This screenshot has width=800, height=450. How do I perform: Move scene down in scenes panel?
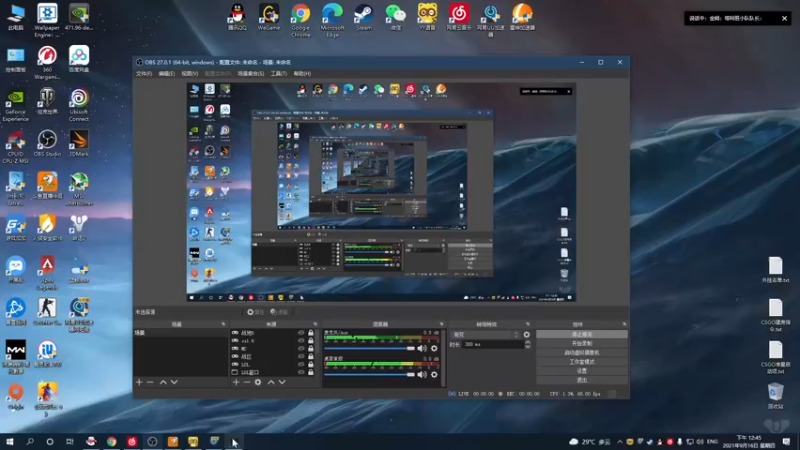pyautogui.click(x=174, y=382)
